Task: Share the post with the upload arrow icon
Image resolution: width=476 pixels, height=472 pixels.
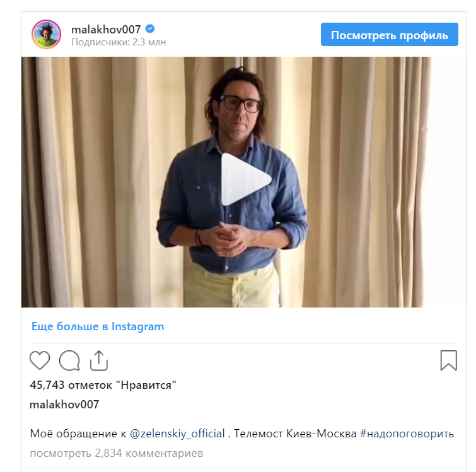Action: point(99,360)
